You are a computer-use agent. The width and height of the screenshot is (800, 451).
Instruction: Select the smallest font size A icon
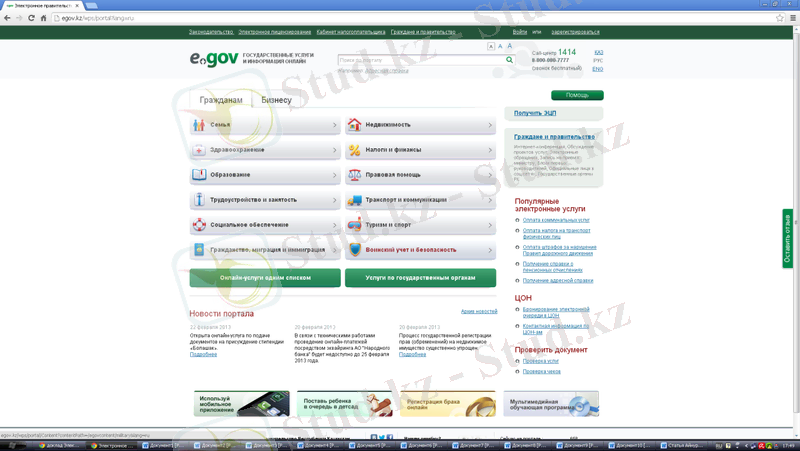coord(491,46)
